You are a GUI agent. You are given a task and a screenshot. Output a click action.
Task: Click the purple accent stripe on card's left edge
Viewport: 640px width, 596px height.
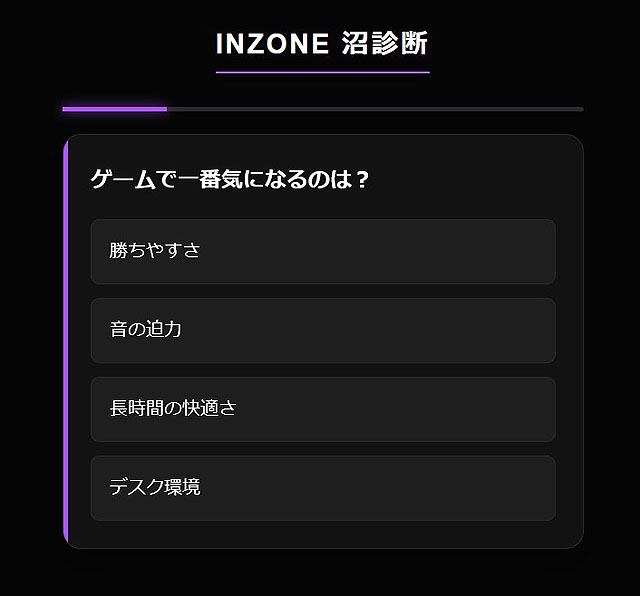65,340
